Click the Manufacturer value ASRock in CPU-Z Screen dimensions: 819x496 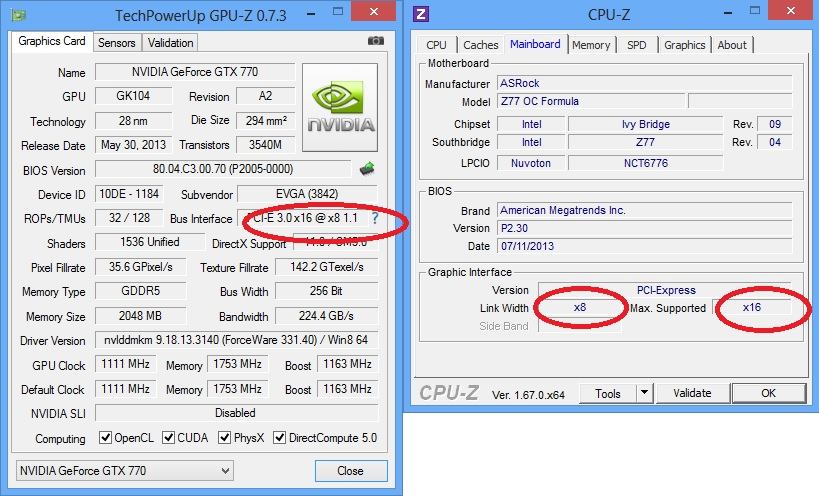tap(645, 84)
